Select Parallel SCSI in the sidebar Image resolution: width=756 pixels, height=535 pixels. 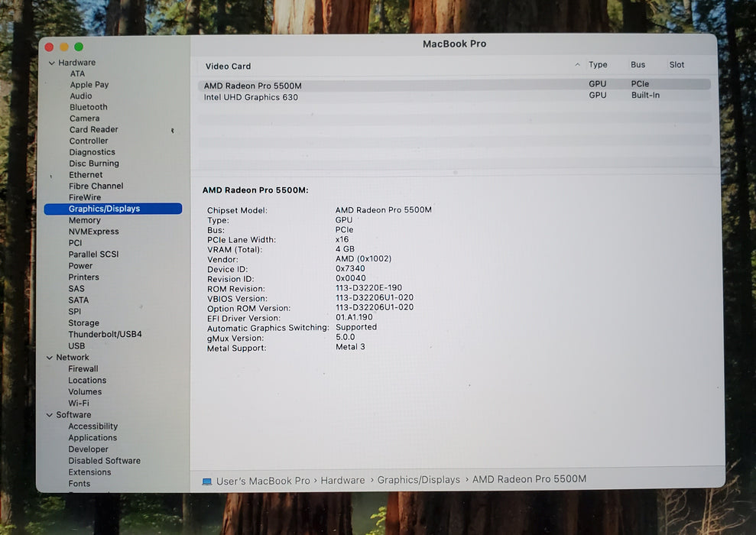point(93,255)
